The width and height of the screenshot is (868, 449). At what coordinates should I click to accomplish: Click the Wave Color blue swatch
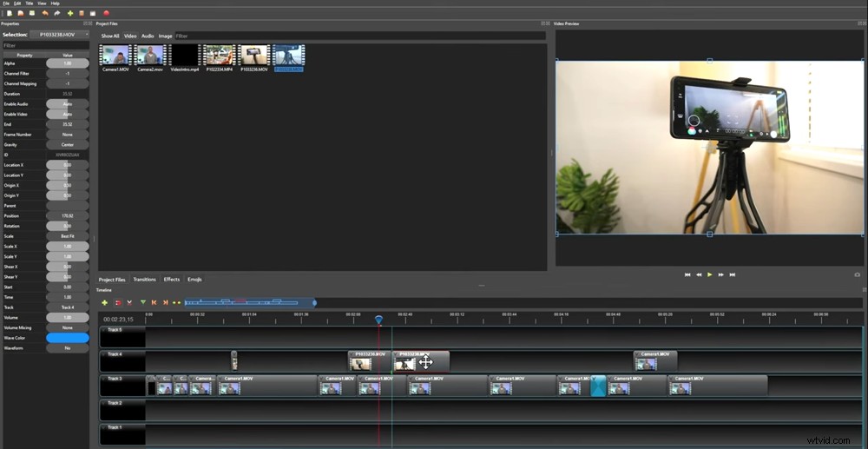(x=68, y=338)
